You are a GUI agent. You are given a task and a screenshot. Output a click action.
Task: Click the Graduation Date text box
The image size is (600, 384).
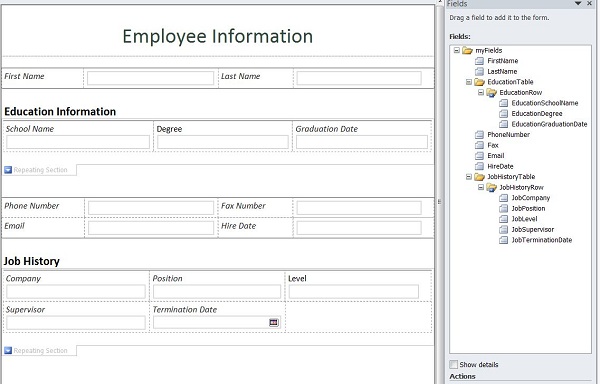coord(362,142)
